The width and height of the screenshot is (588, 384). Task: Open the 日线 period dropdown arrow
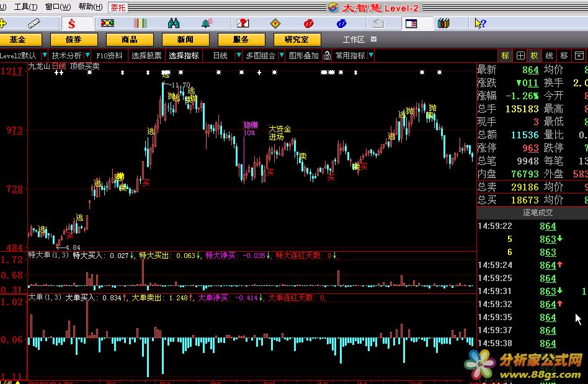point(239,55)
